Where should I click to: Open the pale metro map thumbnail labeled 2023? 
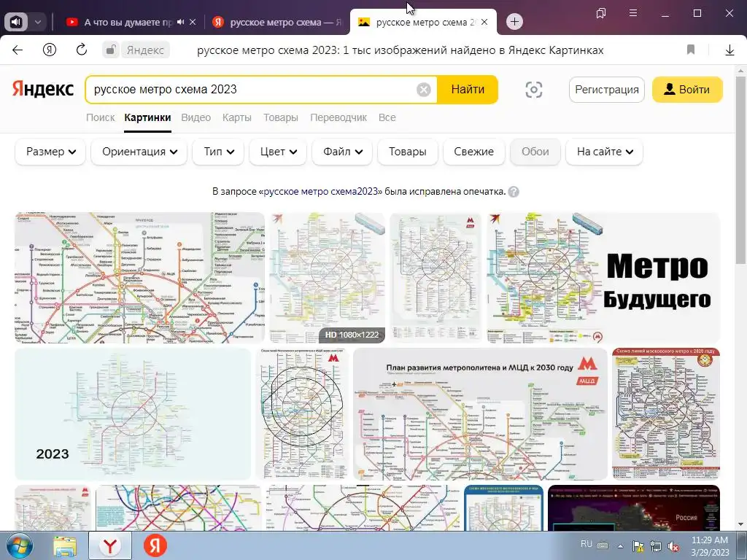[x=133, y=413]
